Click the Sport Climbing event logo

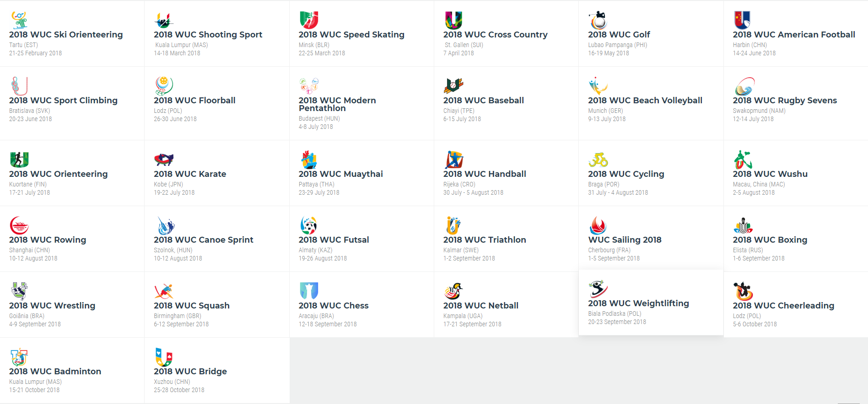point(19,86)
